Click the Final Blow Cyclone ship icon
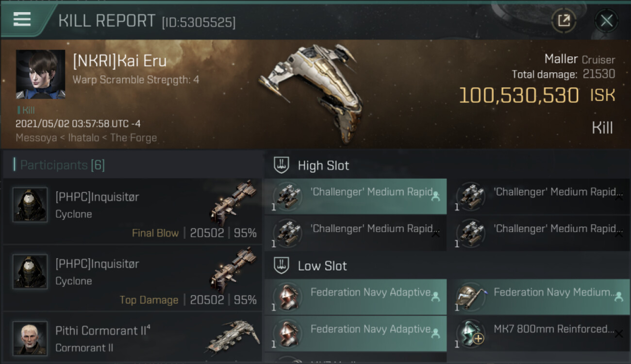This screenshot has height=364, width=631. 234,203
